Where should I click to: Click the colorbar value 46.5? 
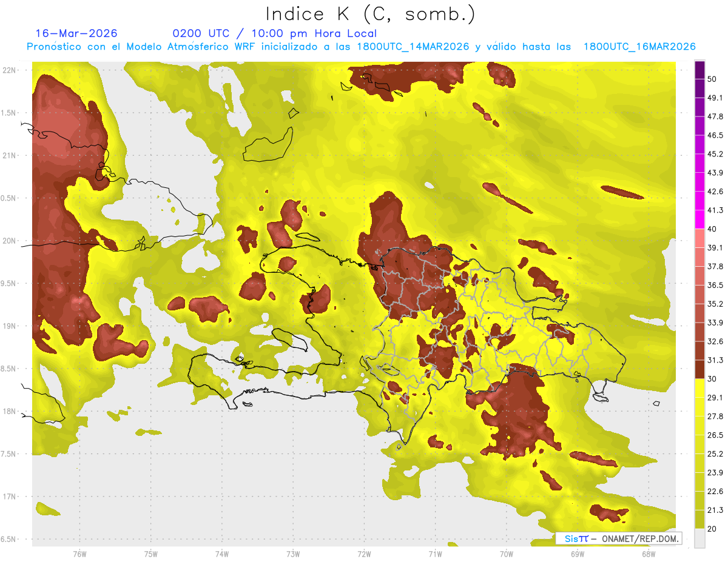(x=715, y=135)
